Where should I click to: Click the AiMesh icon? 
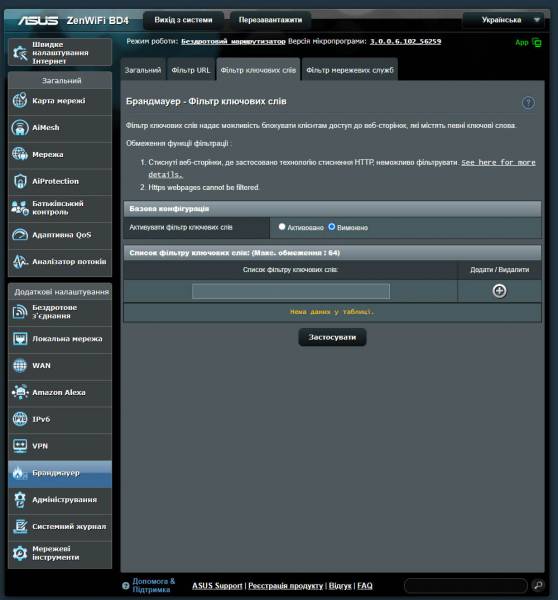(x=20, y=127)
